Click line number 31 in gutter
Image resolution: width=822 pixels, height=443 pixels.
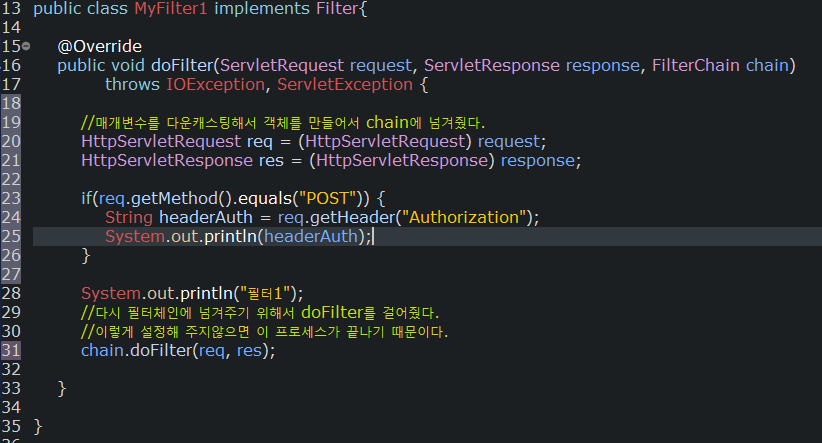11,351
